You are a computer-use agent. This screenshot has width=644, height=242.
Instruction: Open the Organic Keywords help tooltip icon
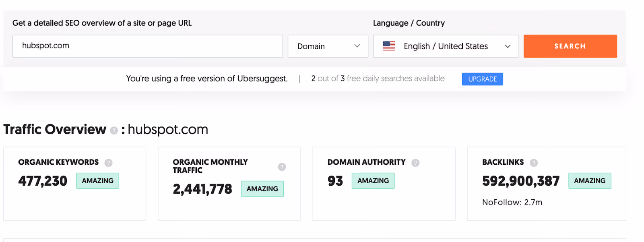tap(108, 163)
